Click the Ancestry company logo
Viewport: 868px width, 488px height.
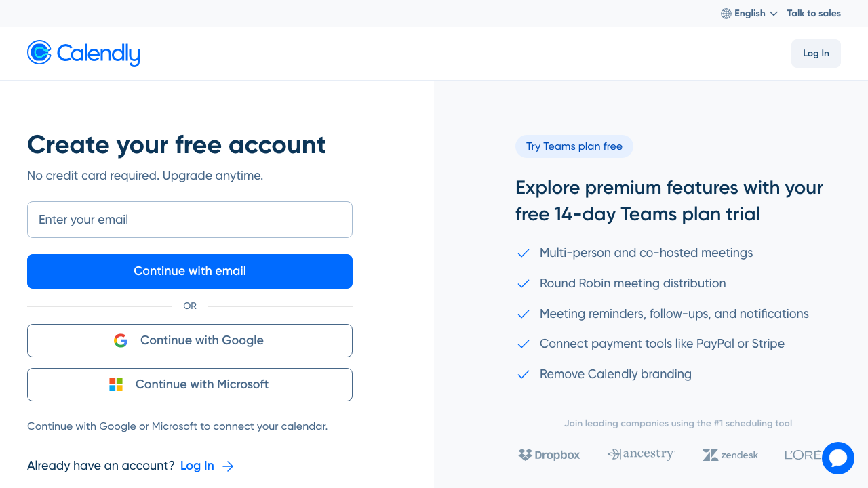coord(641,454)
